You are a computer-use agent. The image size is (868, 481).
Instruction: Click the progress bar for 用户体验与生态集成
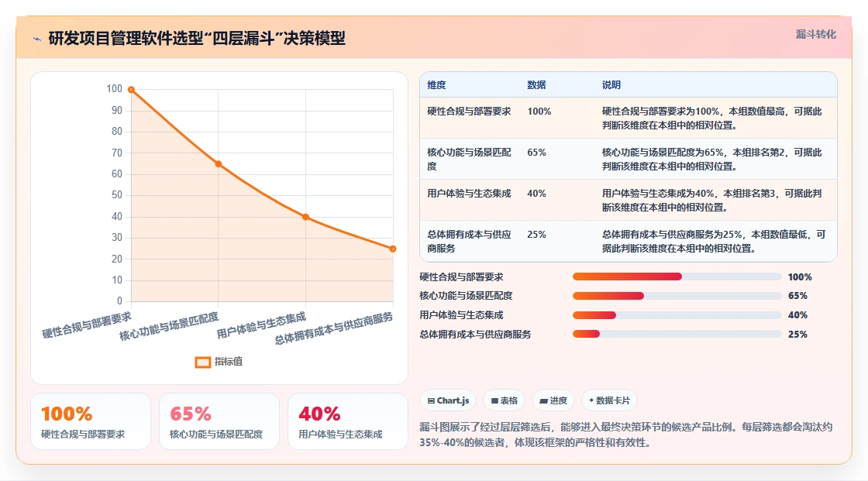(x=677, y=315)
